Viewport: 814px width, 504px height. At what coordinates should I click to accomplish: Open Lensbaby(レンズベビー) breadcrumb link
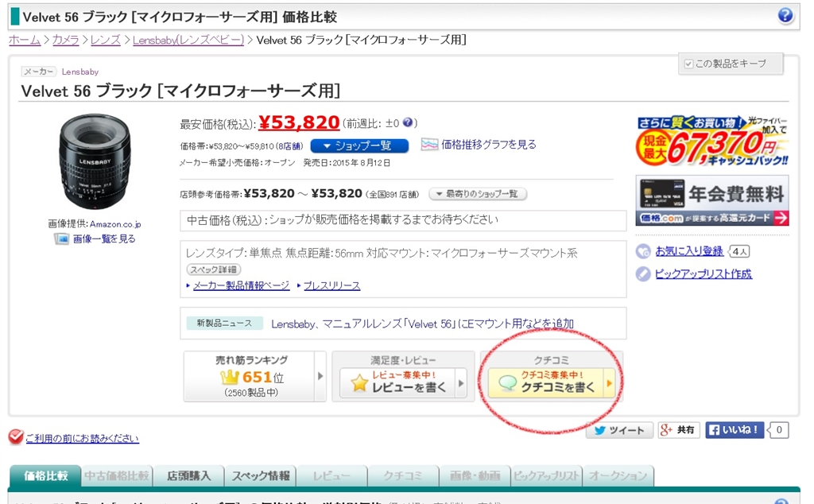click(x=188, y=40)
